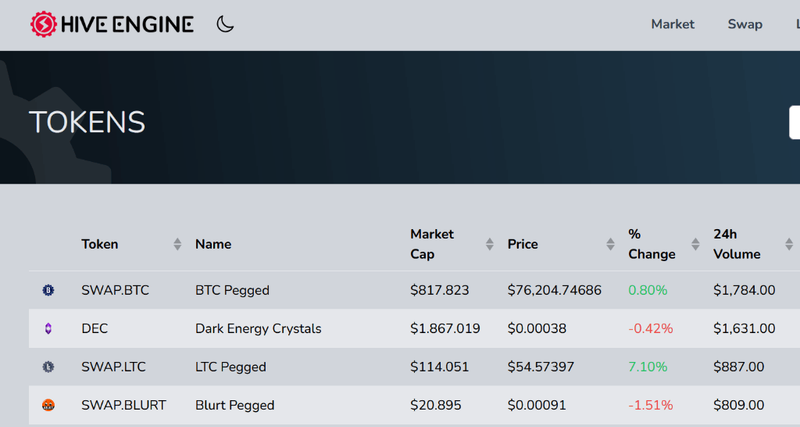Image resolution: width=800 pixels, height=427 pixels.
Task: Open the SWAP.BLURT token
Action: (x=123, y=405)
